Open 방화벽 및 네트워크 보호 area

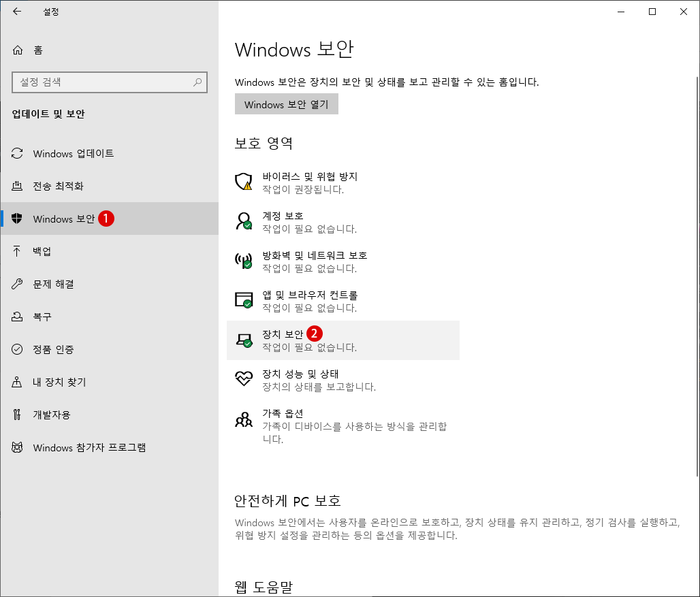tap(343, 261)
